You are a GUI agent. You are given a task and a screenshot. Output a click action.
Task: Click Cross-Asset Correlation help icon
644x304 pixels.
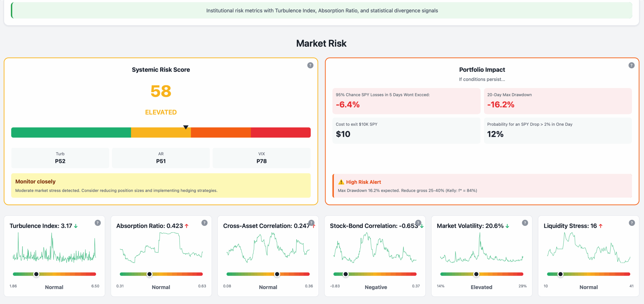point(311,223)
